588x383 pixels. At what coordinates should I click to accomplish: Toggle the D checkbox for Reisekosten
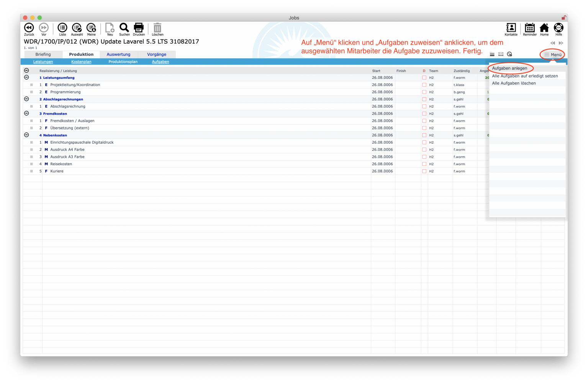pos(424,164)
